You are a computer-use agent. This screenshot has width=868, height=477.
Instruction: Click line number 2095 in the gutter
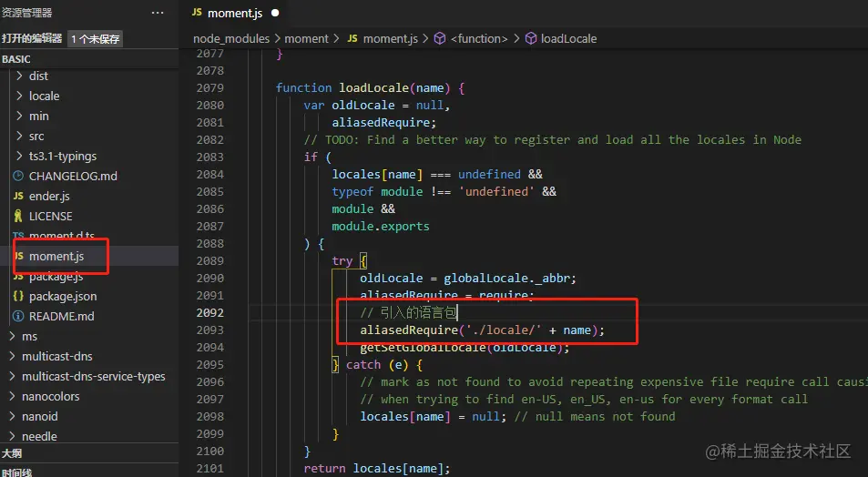click(209, 365)
